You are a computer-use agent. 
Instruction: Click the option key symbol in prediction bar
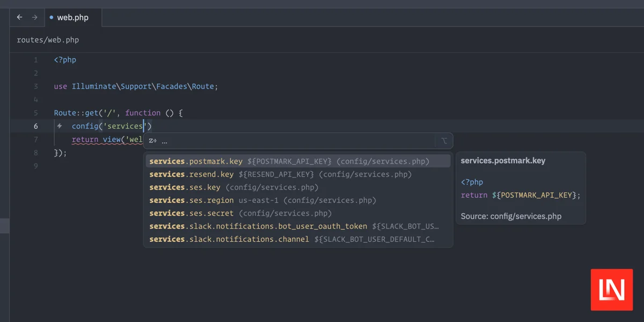point(444,141)
